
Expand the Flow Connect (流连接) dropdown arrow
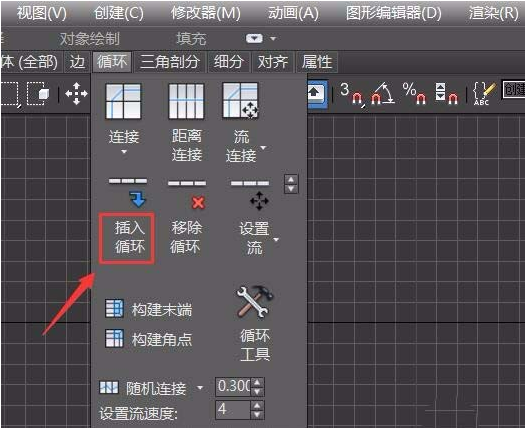[x=264, y=147]
